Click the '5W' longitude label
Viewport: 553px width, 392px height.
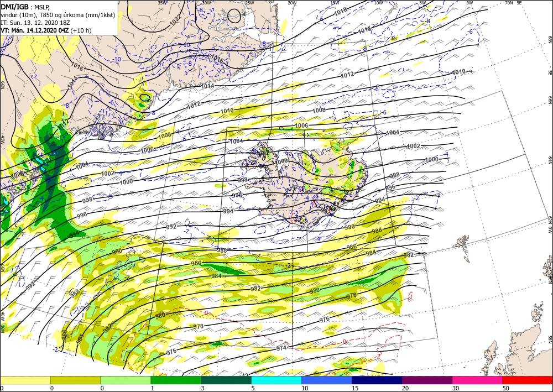point(423,3)
